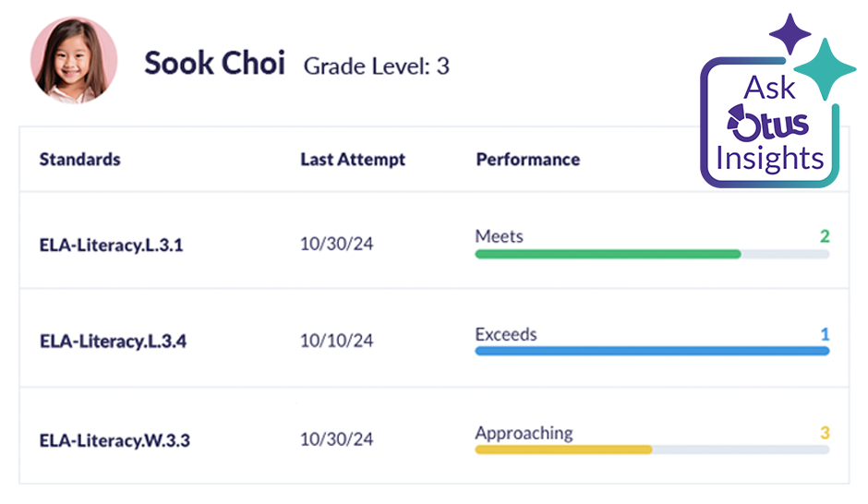Viewport: 868px width, 504px height.
Task: Click the purple sparkle star icon
Action: 789,34
